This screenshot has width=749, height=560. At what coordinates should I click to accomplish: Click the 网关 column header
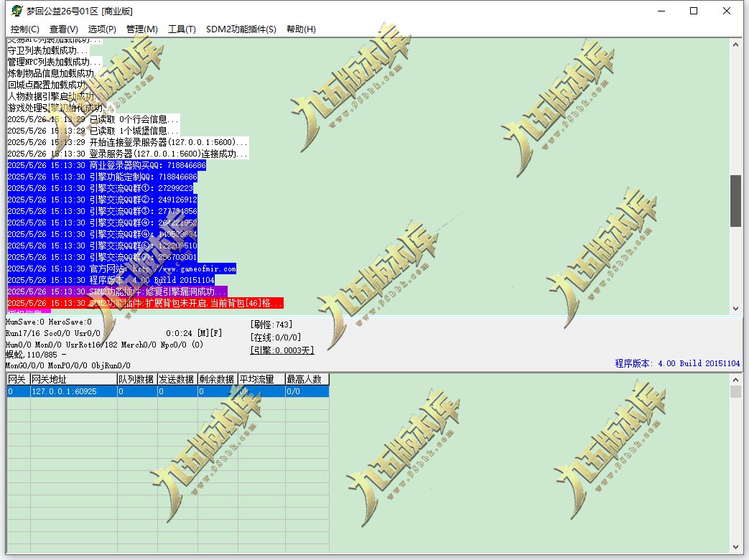18,379
